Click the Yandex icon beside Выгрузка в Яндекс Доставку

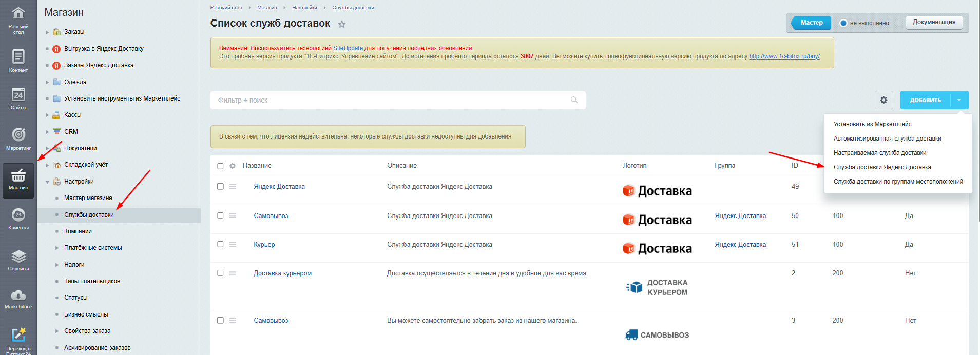point(57,49)
